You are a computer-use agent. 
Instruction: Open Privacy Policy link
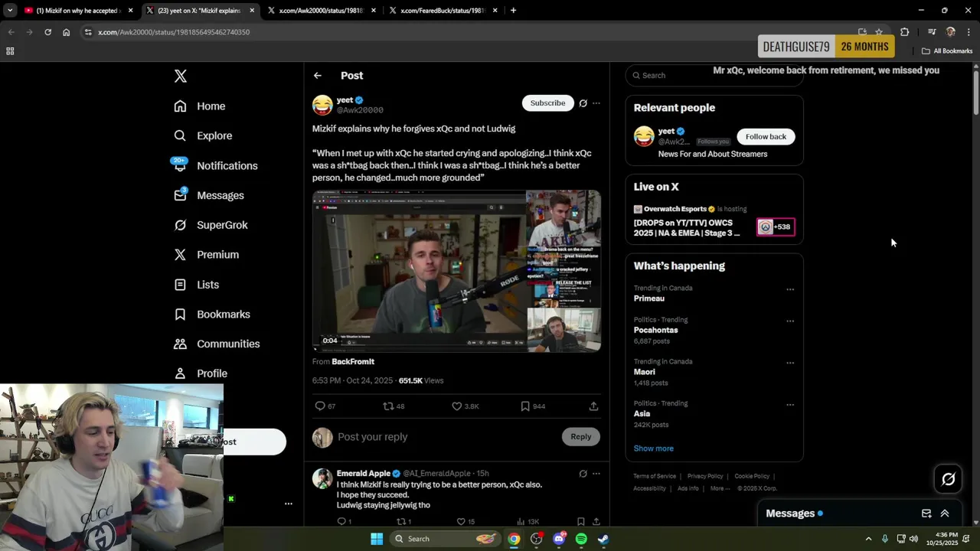[x=705, y=476]
